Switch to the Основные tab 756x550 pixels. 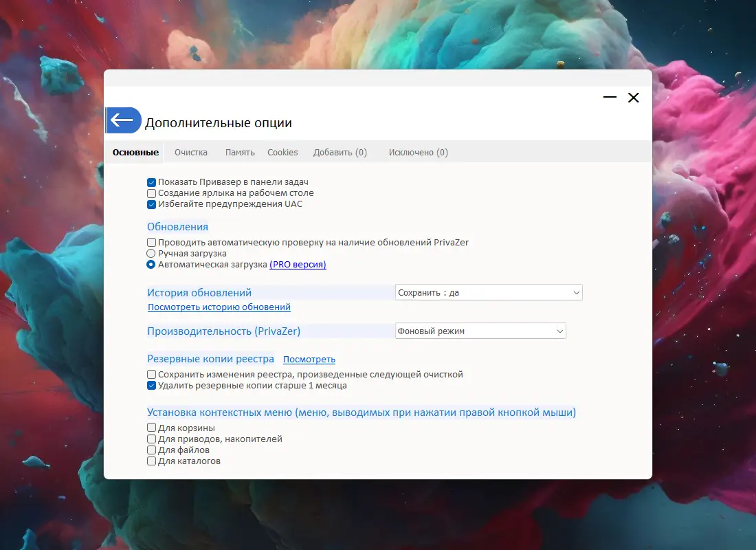[x=135, y=153]
